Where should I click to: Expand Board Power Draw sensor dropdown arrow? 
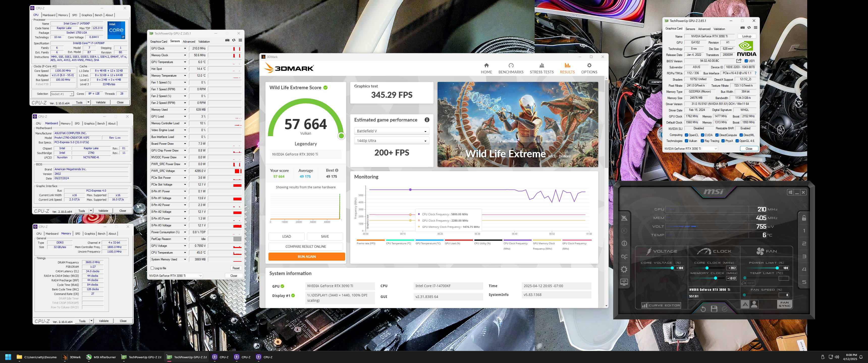tap(185, 144)
